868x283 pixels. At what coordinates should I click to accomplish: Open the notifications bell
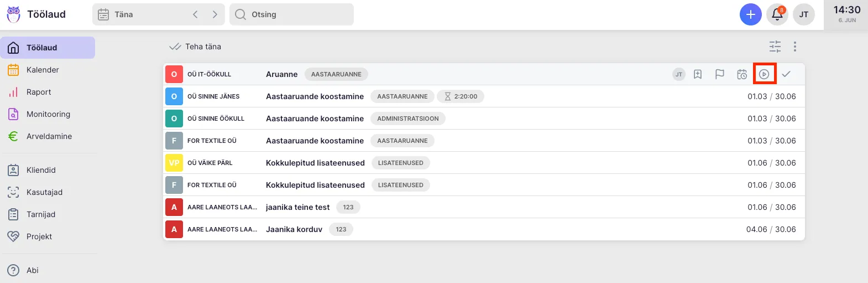point(777,14)
